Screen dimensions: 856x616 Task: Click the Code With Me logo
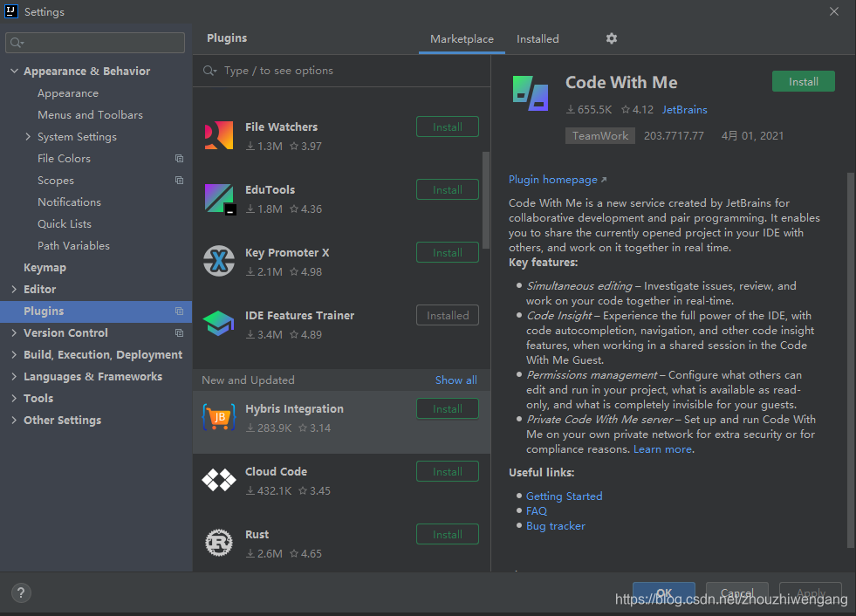(530, 93)
